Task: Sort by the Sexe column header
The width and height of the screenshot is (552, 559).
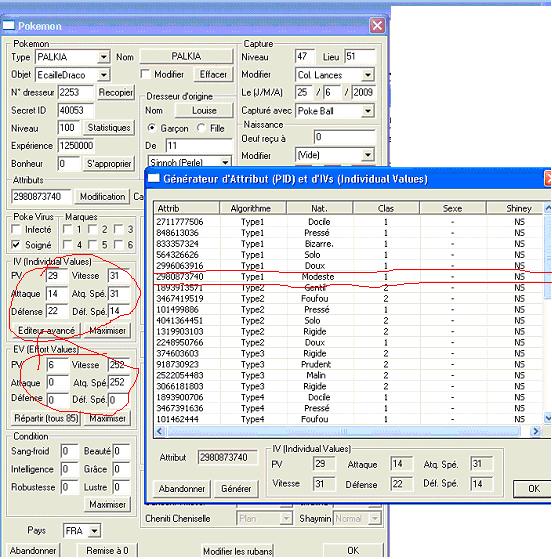Action: [453, 208]
